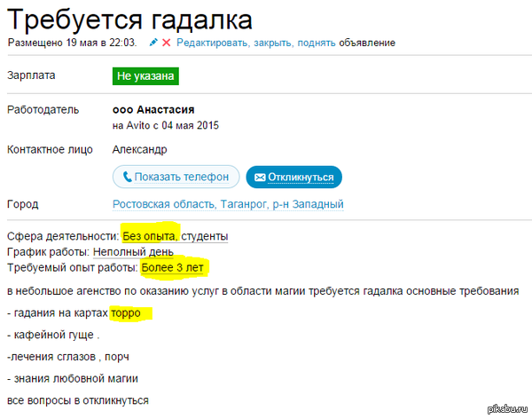Click the description line starting в небольшое агенство

tap(263, 291)
